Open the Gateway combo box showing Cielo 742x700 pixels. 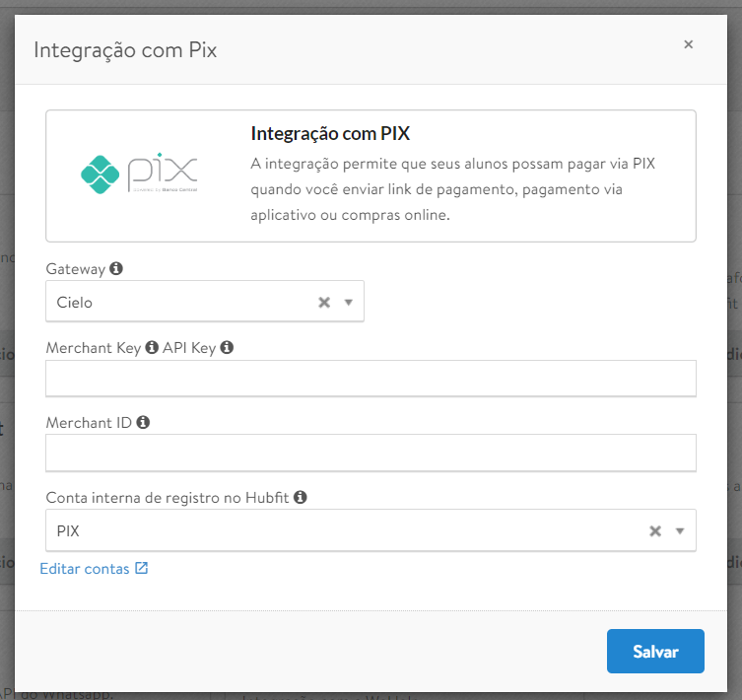(x=177, y=303)
